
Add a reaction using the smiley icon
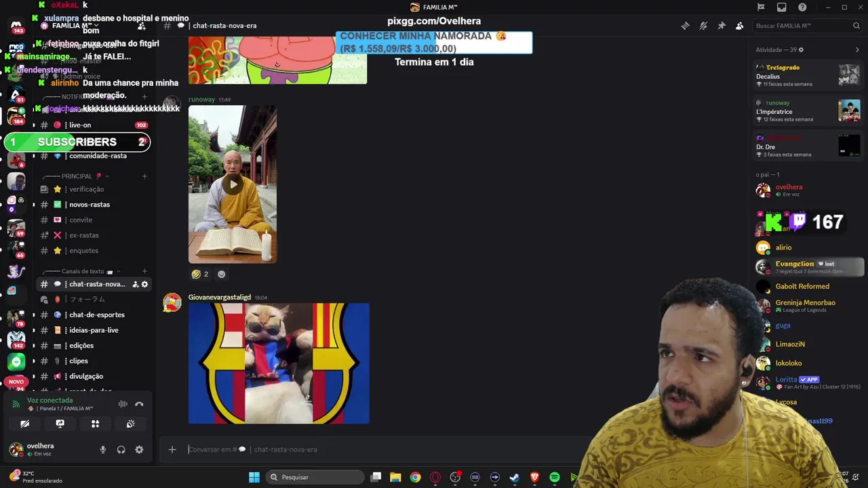(x=221, y=274)
